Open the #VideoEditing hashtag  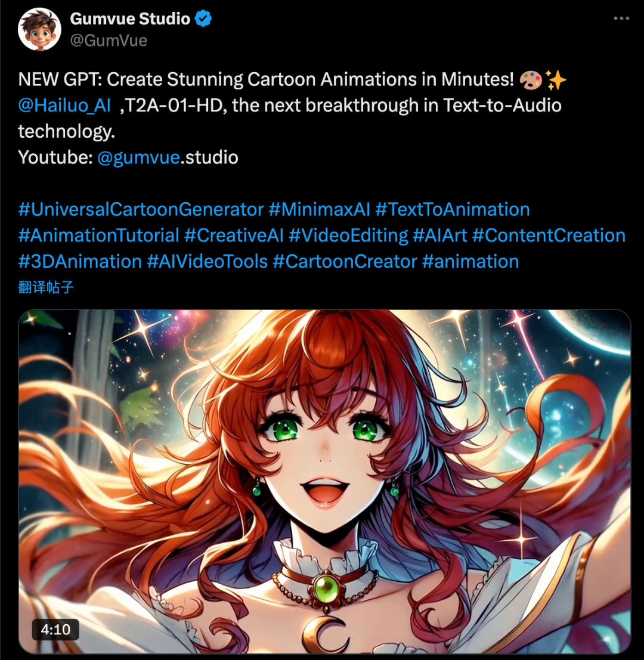[348, 236]
